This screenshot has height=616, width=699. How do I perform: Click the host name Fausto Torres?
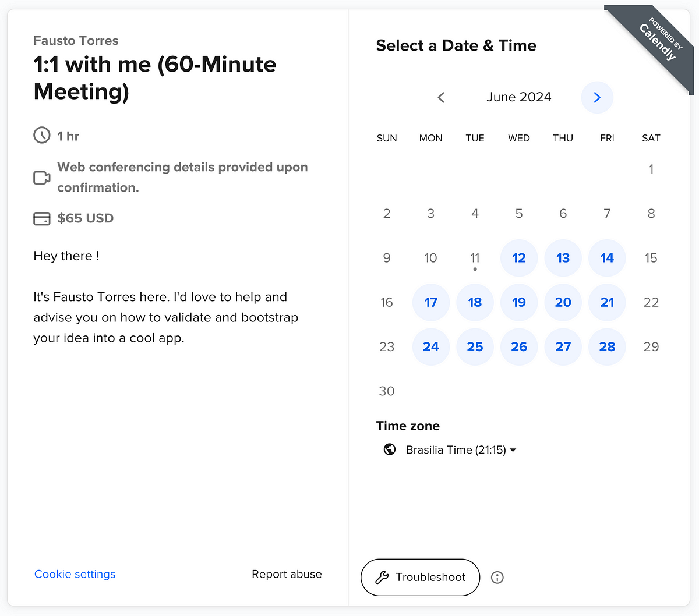(x=76, y=41)
